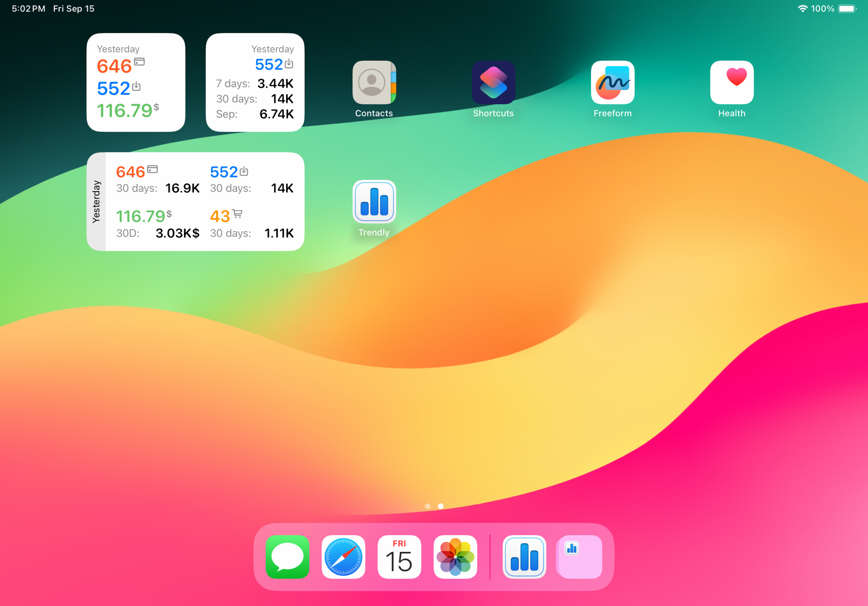Open Trendly icon in dock
The image size is (868, 606).
pyautogui.click(x=524, y=557)
